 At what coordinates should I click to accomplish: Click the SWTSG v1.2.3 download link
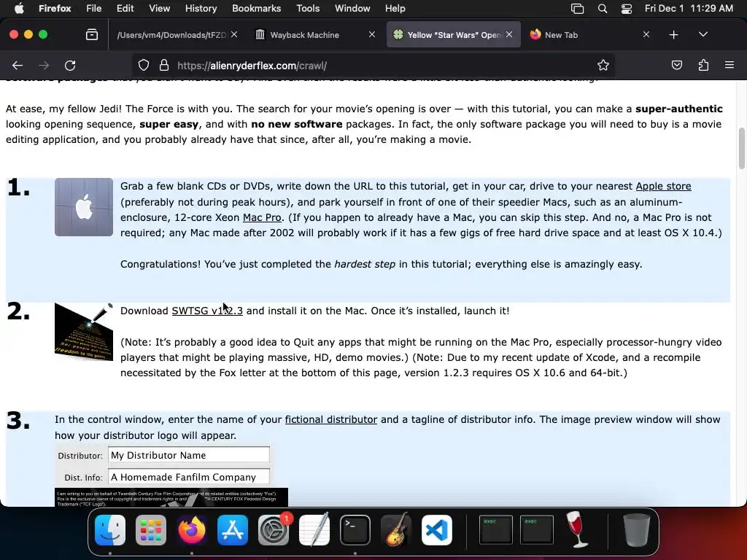tap(206, 311)
